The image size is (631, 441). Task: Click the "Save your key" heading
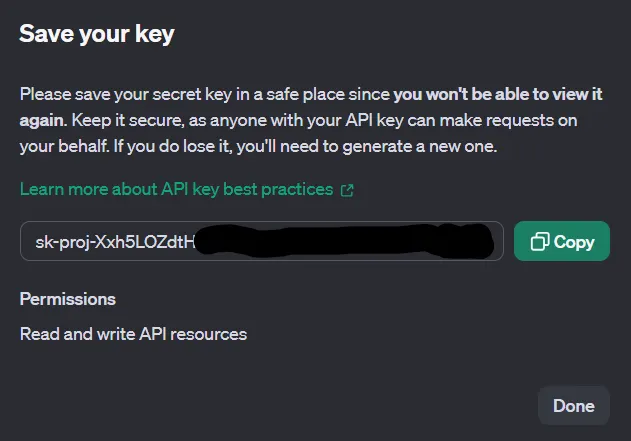(97, 34)
